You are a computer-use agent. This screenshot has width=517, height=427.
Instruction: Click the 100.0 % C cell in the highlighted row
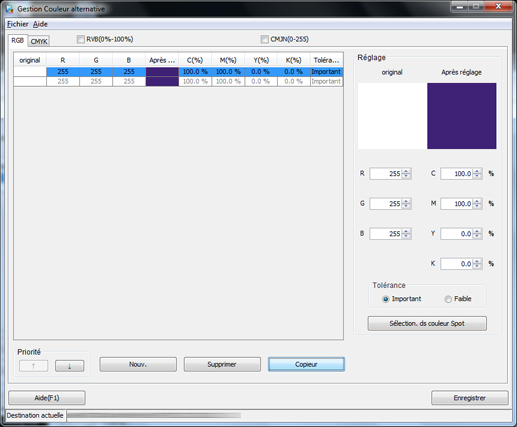point(195,72)
